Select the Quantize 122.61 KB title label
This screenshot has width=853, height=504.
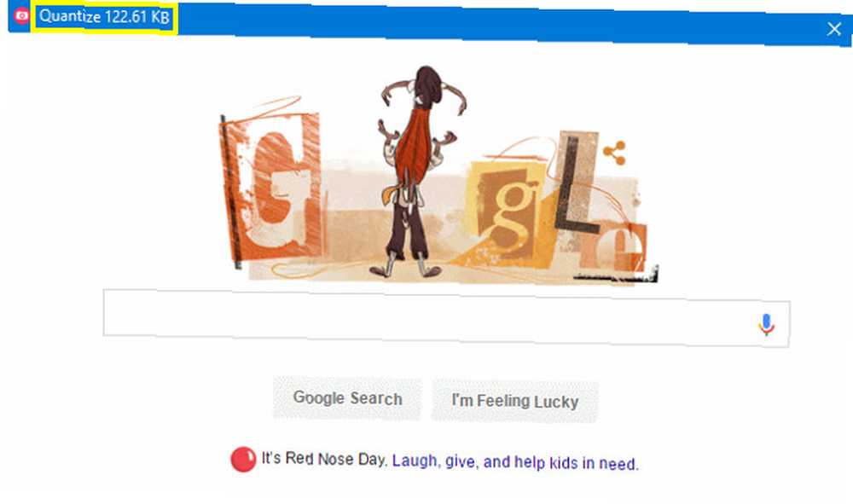pos(104,16)
